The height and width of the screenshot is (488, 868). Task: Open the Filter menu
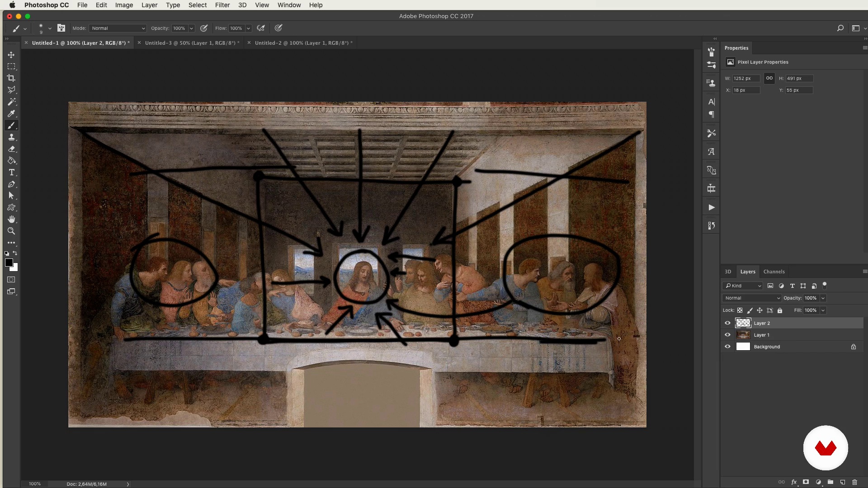pyautogui.click(x=222, y=5)
